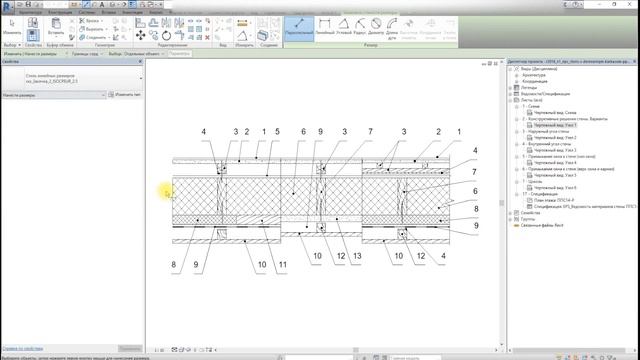
Task: Expand the Семейства node in Project Browser
Action: click(511, 213)
